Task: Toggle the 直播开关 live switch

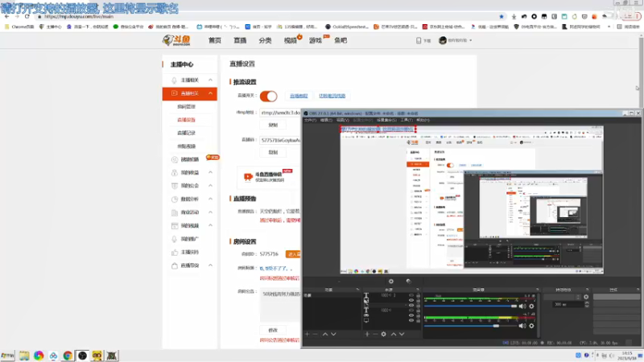Action: click(x=269, y=96)
